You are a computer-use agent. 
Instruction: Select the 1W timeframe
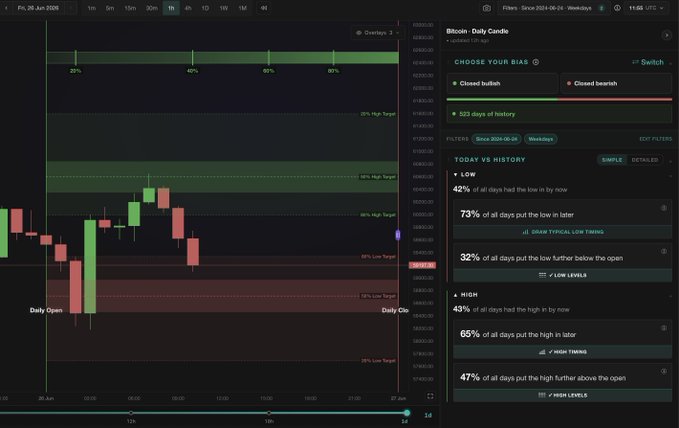[223, 8]
